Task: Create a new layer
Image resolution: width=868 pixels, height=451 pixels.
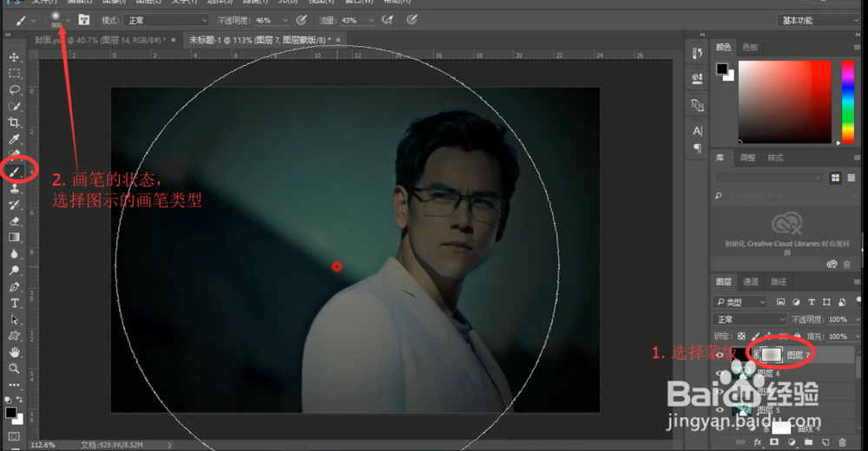Action: [x=825, y=441]
